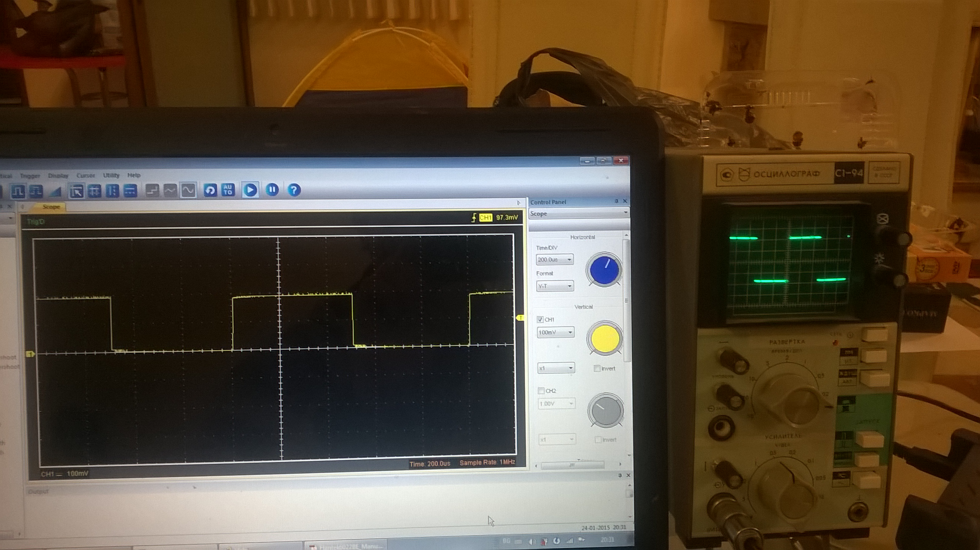Expand the Scope selector in Control Panel

pyautogui.click(x=579, y=213)
